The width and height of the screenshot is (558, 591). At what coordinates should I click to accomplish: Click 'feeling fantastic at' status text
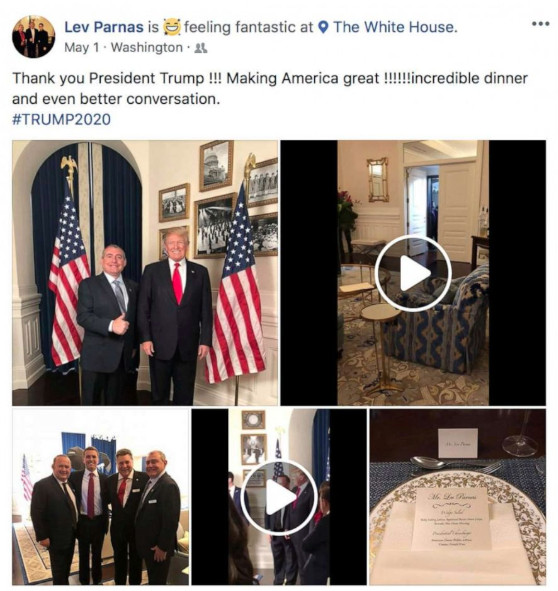point(248,27)
